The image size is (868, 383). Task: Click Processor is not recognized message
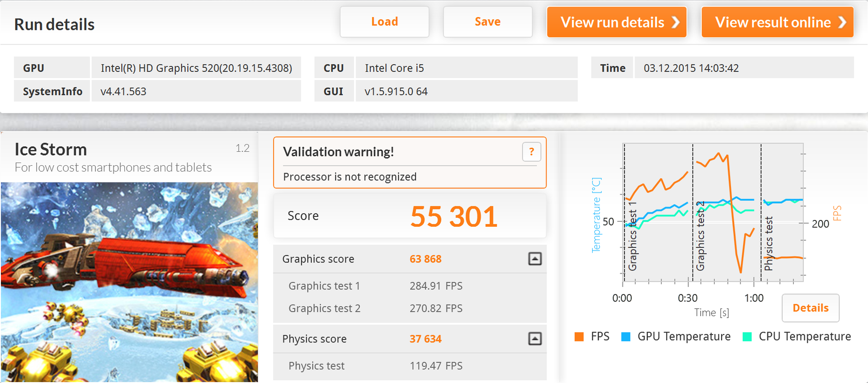[x=349, y=177]
